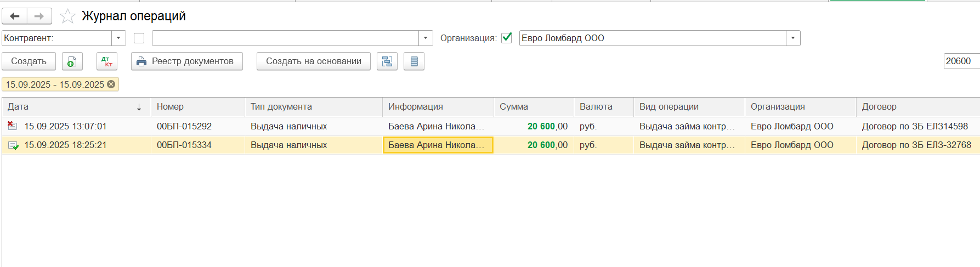
Task: Remove the 15.09.2025 date filter tag
Action: click(x=111, y=84)
